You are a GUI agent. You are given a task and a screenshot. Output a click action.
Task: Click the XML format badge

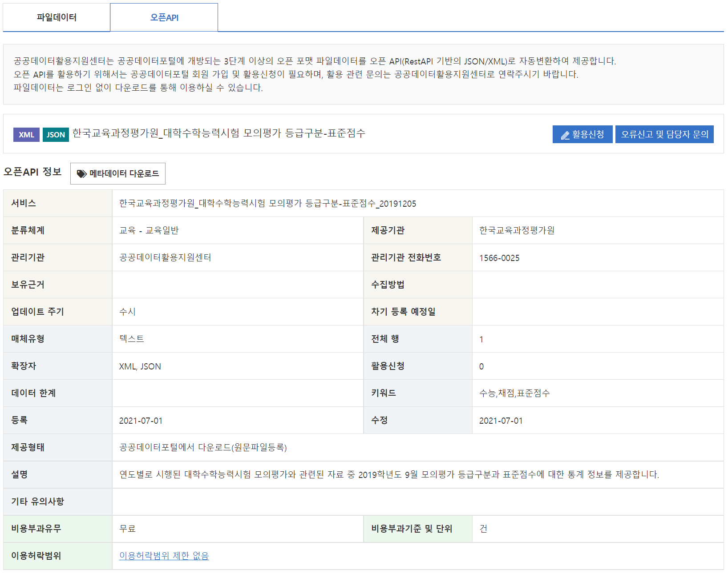[x=26, y=135]
